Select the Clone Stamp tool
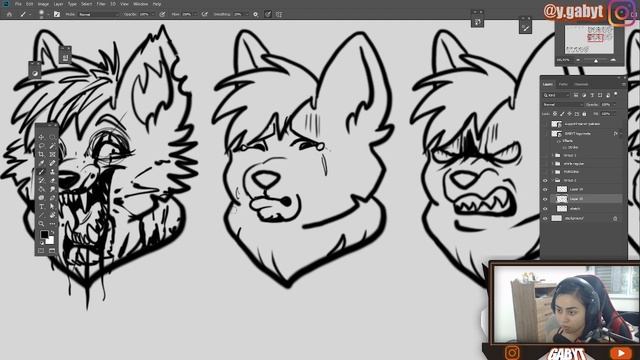The image size is (640, 360). [x=52, y=172]
